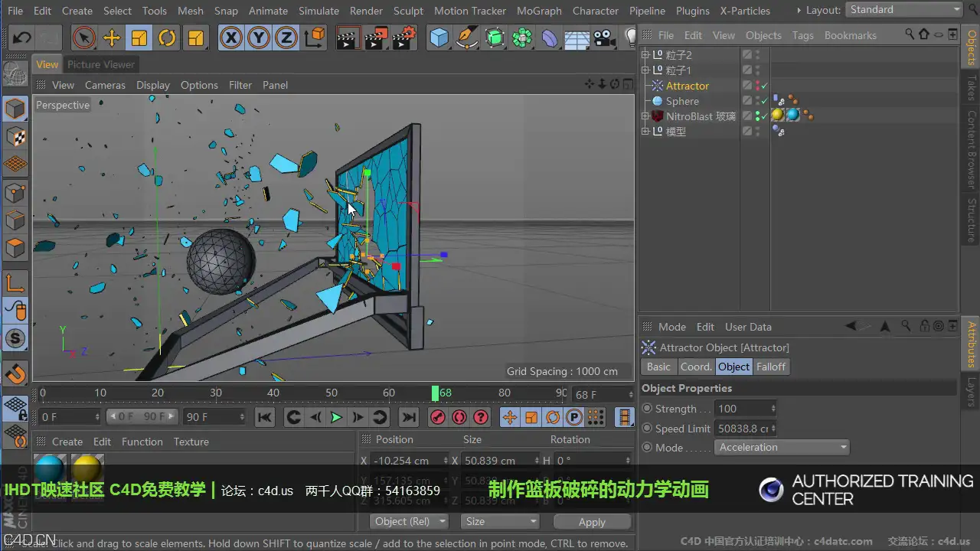Expand NitroBlast 玻璃 object tree
This screenshot has height=551, width=980.
[645, 116]
